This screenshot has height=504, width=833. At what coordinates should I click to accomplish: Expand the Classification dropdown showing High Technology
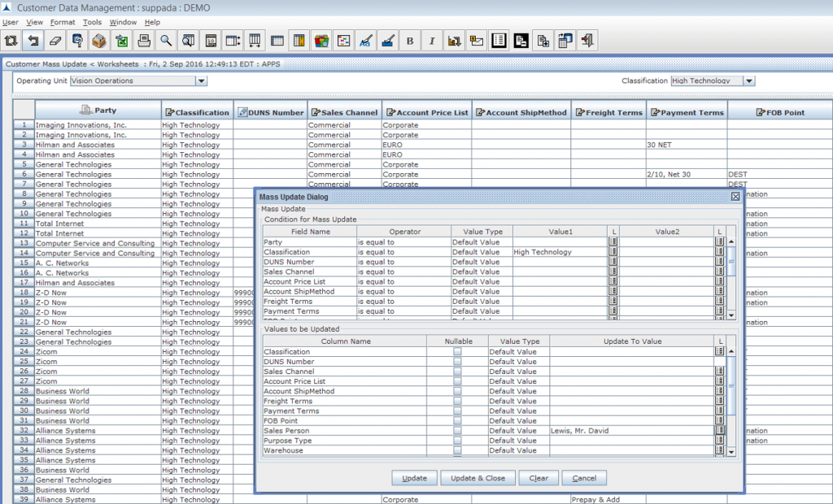coord(748,80)
